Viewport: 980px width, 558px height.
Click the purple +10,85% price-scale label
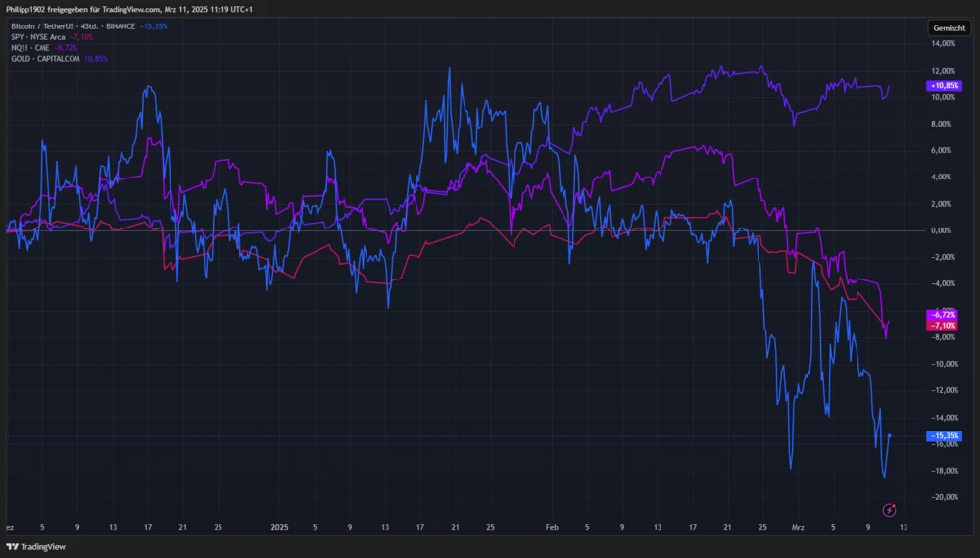[944, 85]
